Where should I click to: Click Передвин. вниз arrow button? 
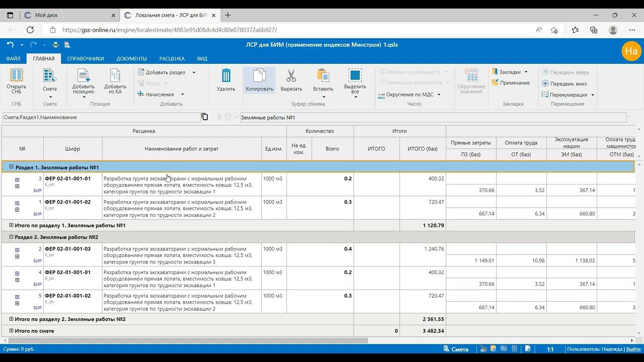coord(565,83)
